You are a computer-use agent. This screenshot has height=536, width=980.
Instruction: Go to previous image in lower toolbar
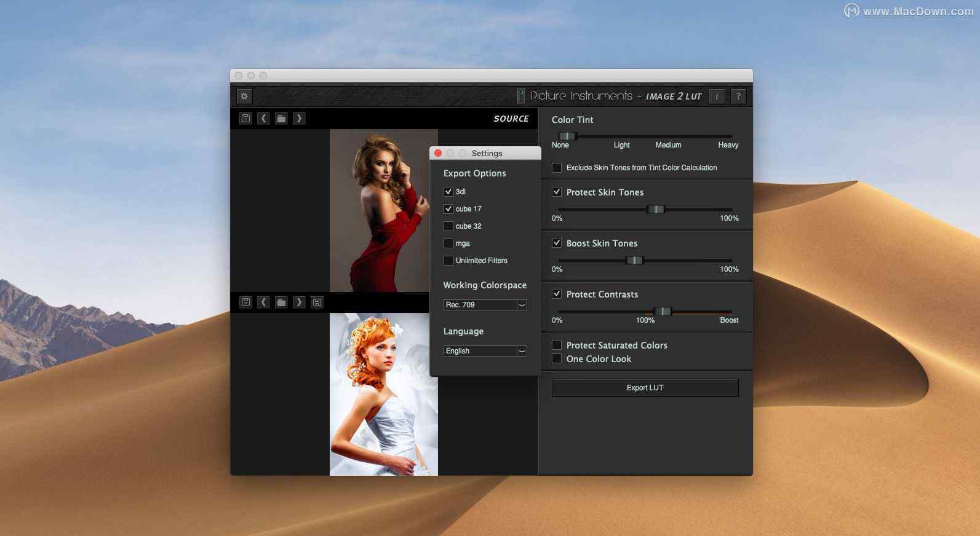[263, 302]
